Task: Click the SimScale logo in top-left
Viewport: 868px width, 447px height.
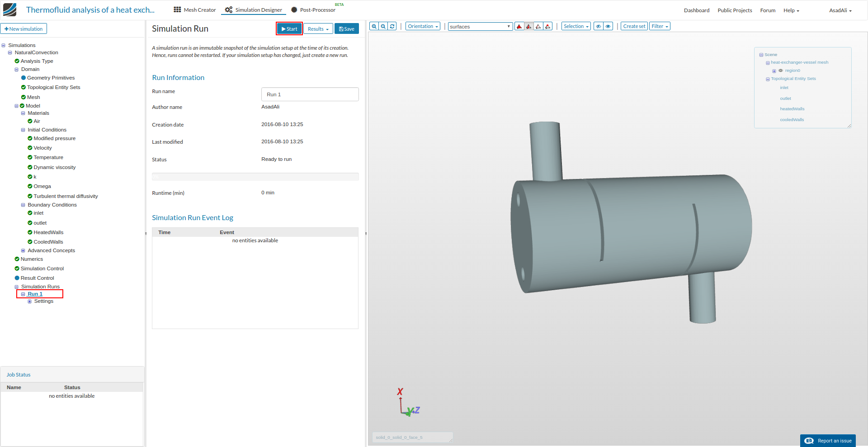Action: (x=9, y=9)
